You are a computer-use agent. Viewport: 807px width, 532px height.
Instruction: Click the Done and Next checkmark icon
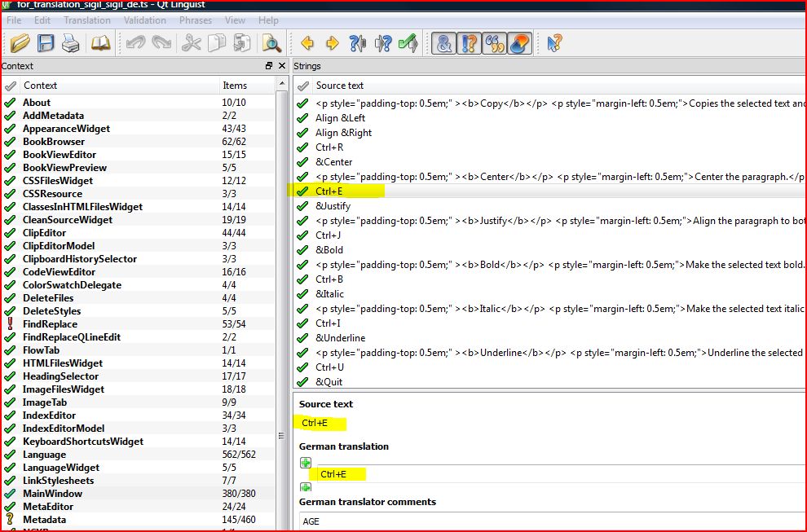coord(408,43)
